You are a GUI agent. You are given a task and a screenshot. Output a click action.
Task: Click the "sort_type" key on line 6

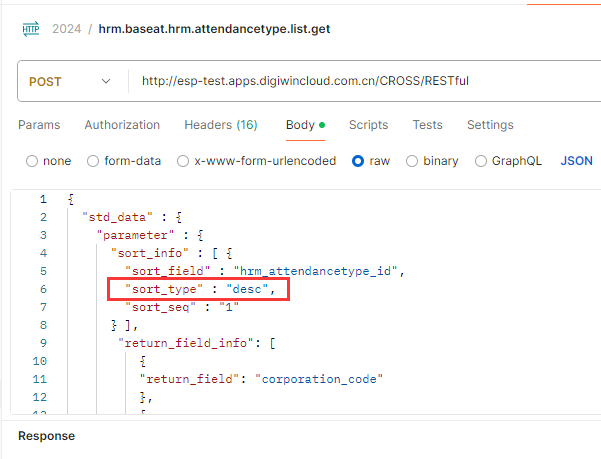pyautogui.click(x=164, y=289)
